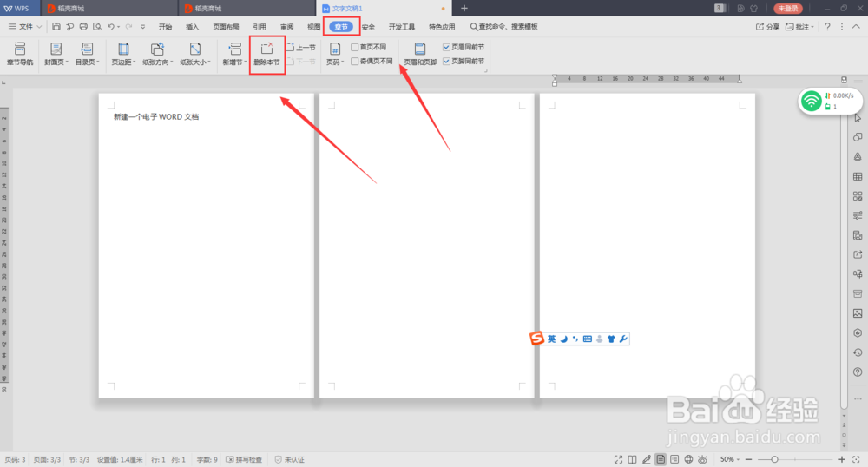Click the fullscreen icon in status bar

[x=618, y=459]
